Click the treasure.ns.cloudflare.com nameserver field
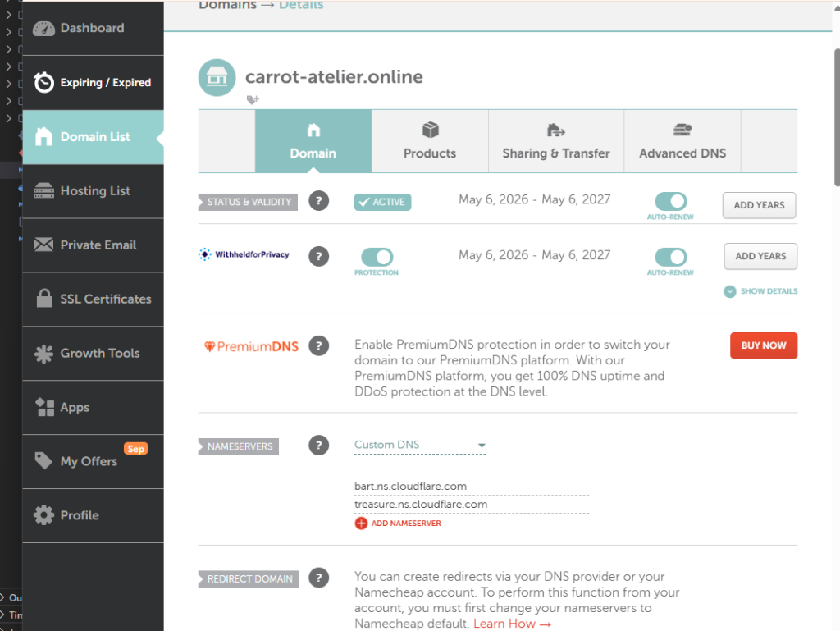The width and height of the screenshot is (840, 631). click(472, 505)
